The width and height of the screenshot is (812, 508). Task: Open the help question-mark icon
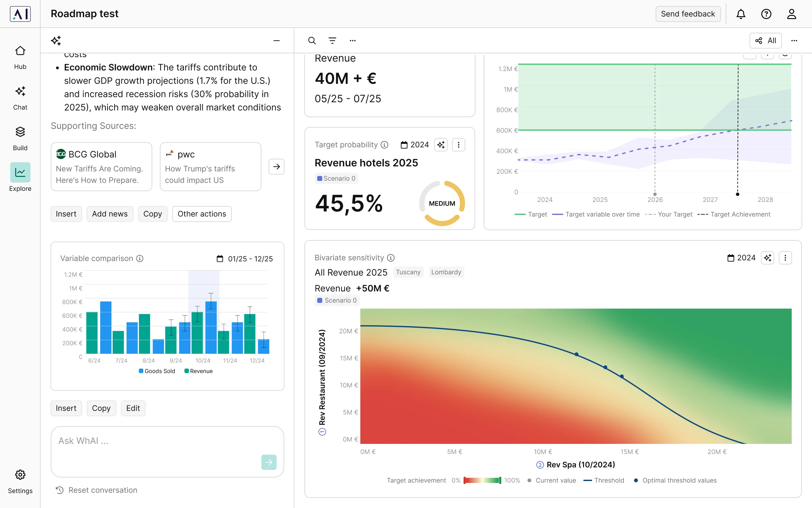coord(766,14)
